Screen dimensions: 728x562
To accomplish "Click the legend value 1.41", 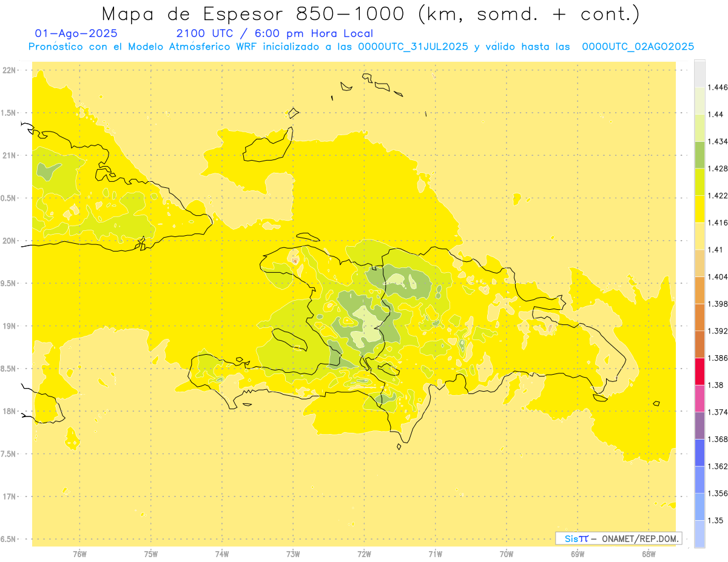I will coord(715,250).
